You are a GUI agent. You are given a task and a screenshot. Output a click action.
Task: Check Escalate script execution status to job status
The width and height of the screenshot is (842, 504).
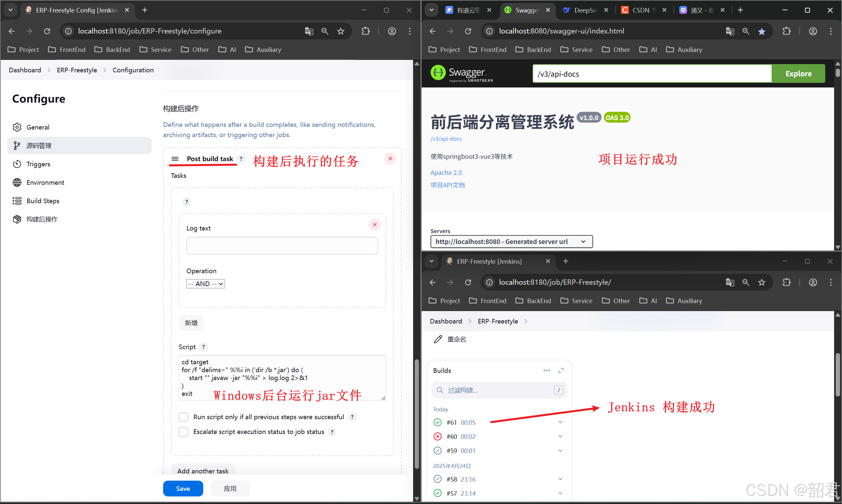(184, 432)
